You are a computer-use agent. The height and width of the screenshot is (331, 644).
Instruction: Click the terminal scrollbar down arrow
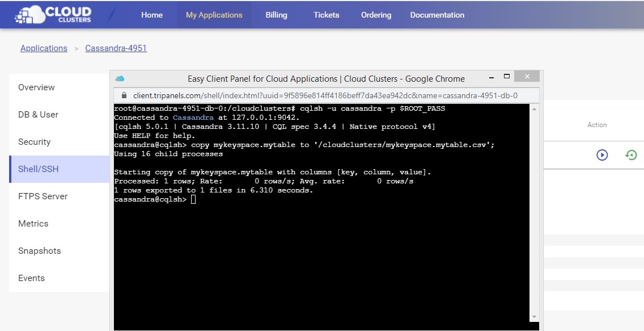(x=534, y=317)
